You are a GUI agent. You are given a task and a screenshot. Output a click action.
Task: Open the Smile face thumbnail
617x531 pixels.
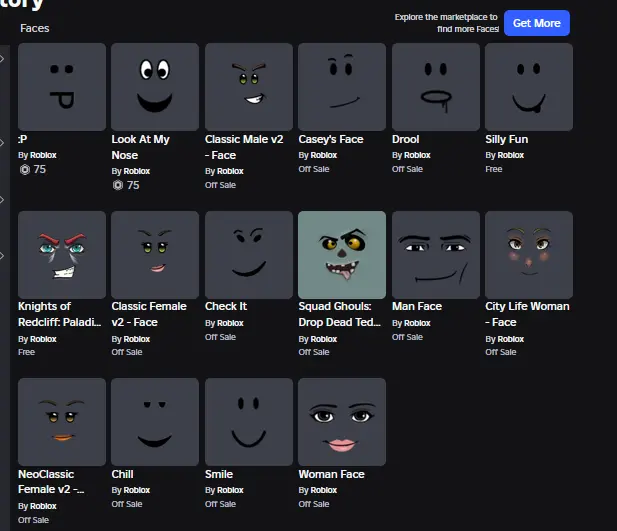[x=248, y=421]
